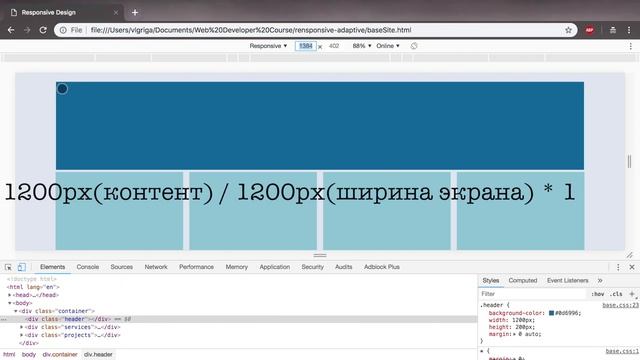Viewport: 640px width, 360px height.
Task: Click the viewport width input field
Action: pyautogui.click(x=306, y=46)
